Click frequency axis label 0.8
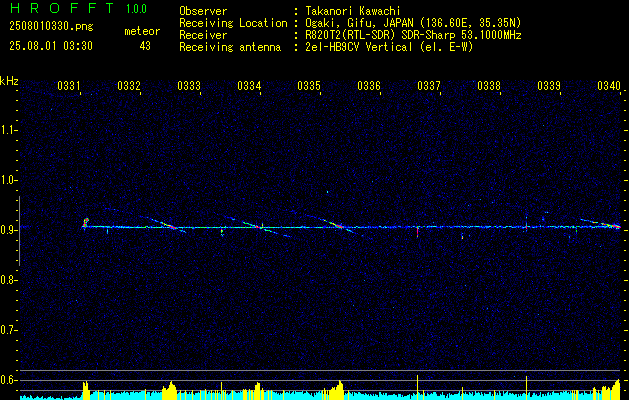The height and width of the screenshot is (400, 629). [x=7, y=280]
